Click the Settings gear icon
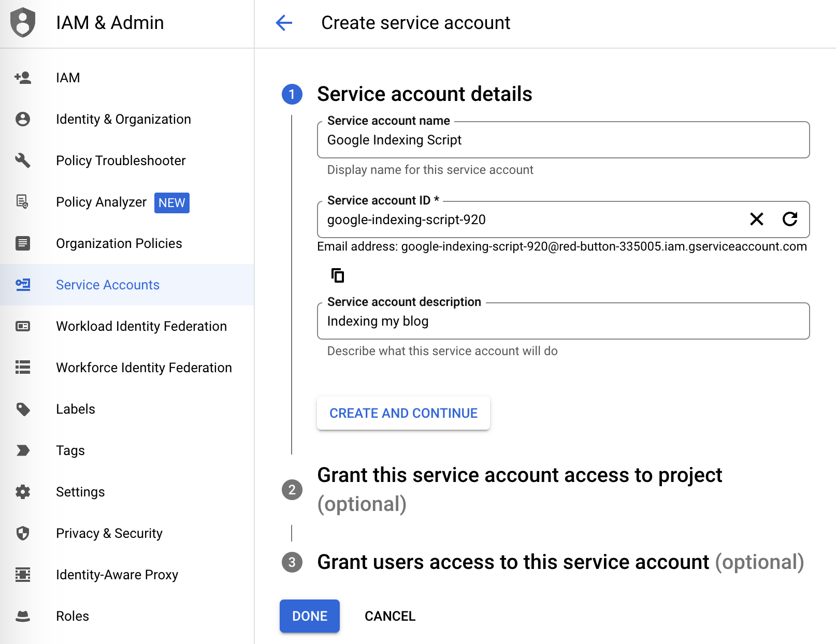836x644 pixels. [x=23, y=492]
